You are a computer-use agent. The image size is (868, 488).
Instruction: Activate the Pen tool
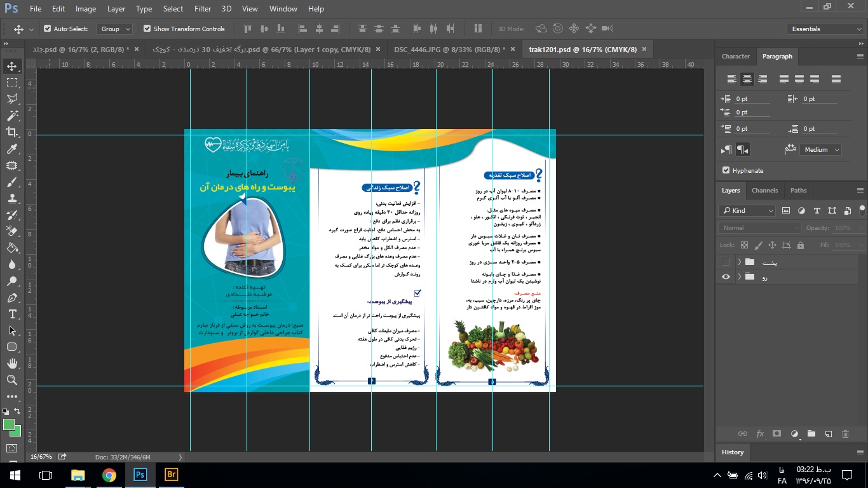pos(12,297)
